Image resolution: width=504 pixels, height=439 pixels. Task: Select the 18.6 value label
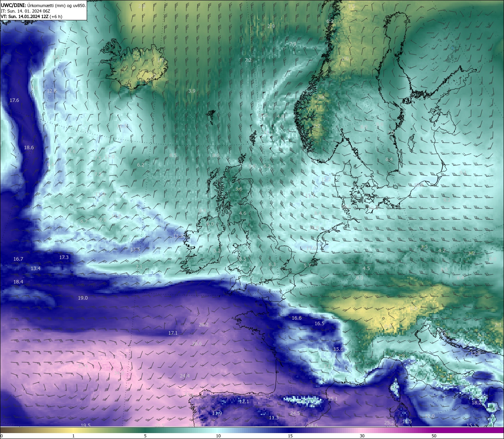[x=29, y=148]
